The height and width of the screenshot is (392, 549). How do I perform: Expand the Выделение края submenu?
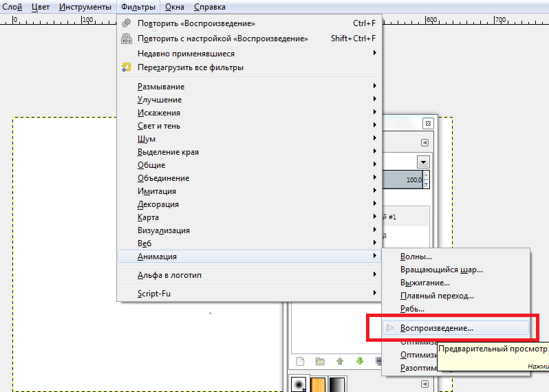(249, 152)
